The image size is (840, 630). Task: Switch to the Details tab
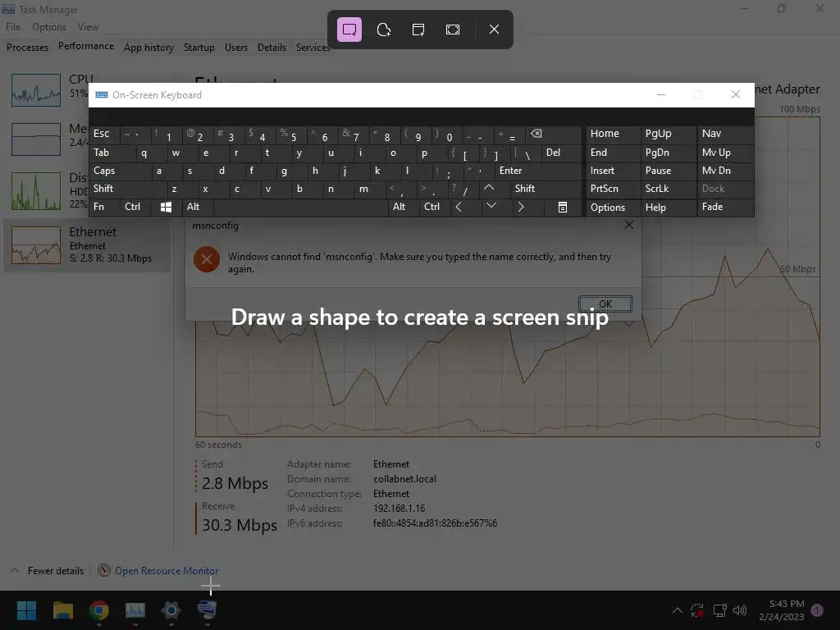coord(272,47)
